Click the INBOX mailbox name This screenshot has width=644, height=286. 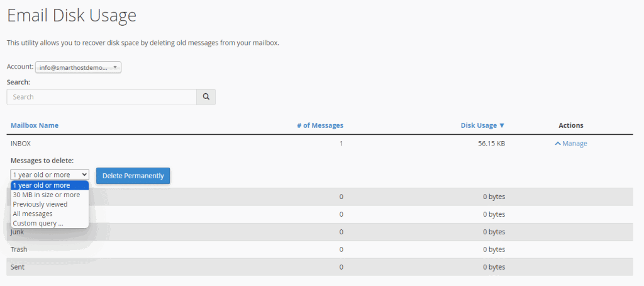click(21, 144)
